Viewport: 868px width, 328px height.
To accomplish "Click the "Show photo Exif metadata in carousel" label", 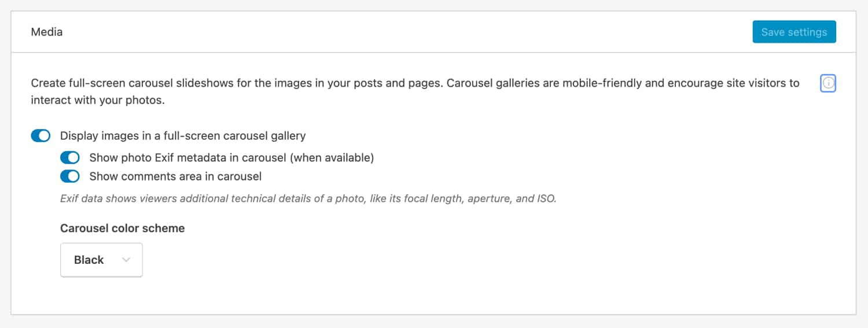I will (197, 158).
